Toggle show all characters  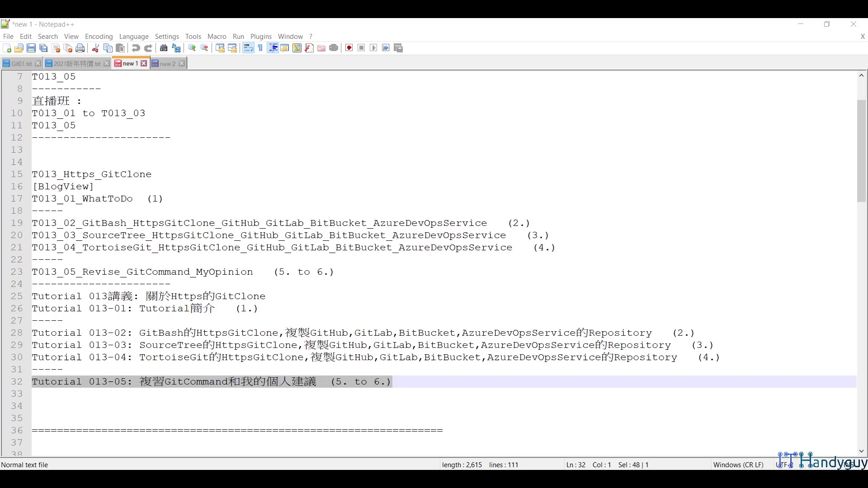coord(260,48)
